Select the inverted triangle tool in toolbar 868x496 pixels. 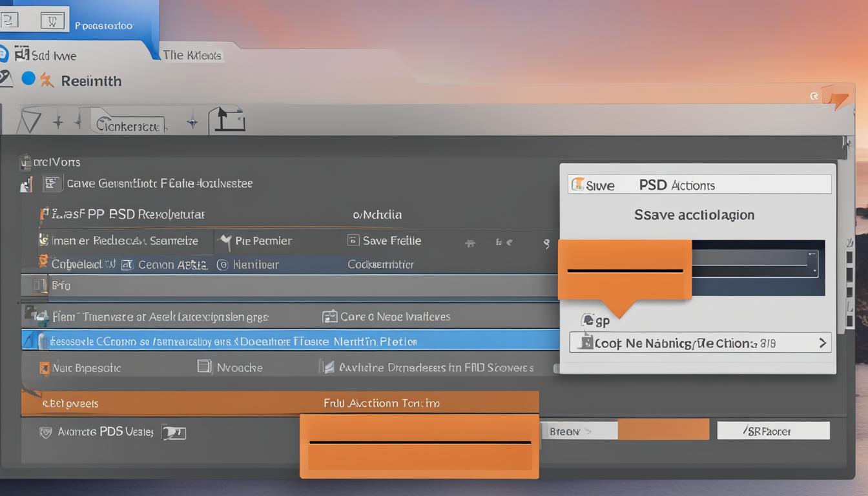point(30,121)
